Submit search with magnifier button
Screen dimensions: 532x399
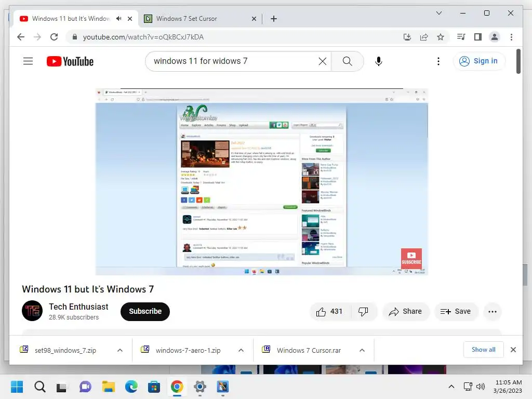[x=347, y=61]
